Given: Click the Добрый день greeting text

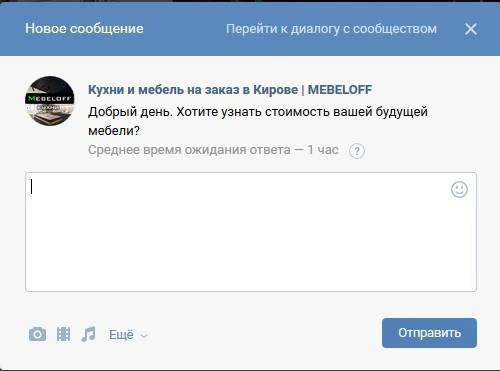Looking at the screenshot, I should (130, 112).
